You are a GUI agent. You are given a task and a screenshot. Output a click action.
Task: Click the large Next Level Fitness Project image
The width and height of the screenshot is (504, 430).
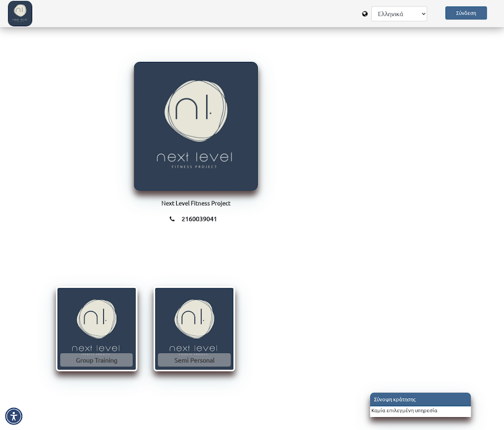[196, 126]
